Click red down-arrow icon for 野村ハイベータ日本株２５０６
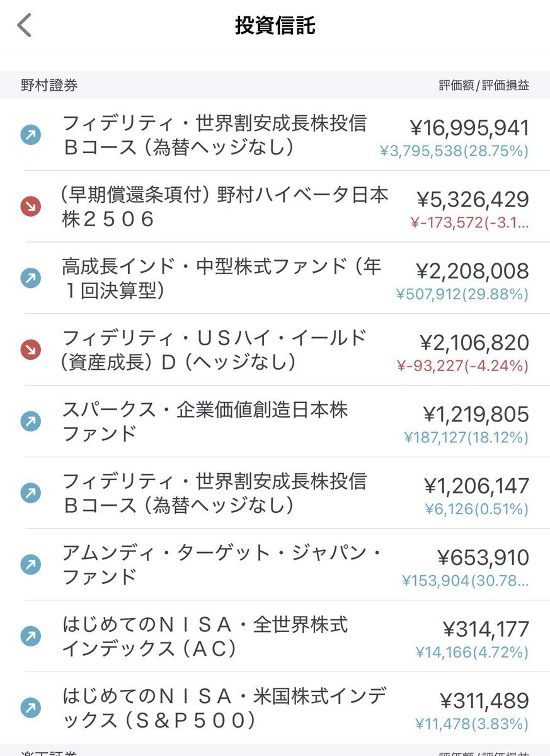550x756 pixels. [30, 206]
